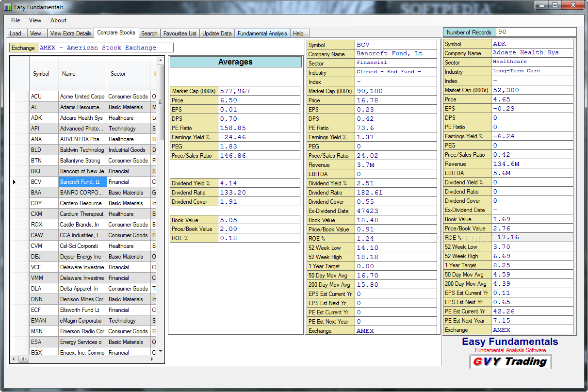The image size is (588, 392).
Task: Click the row selector arrow beside BCV
Action: pyautogui.click(x=15, y=182)
